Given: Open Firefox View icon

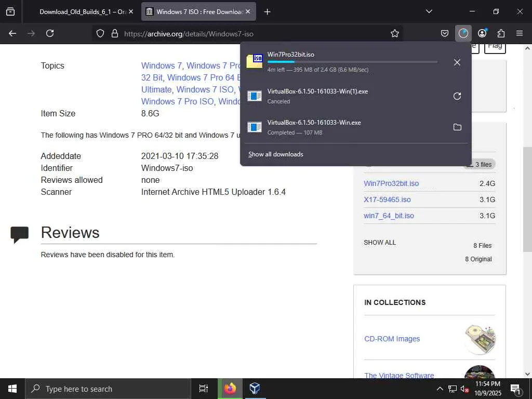Looking at the screenshot, I should pos(10,11).
